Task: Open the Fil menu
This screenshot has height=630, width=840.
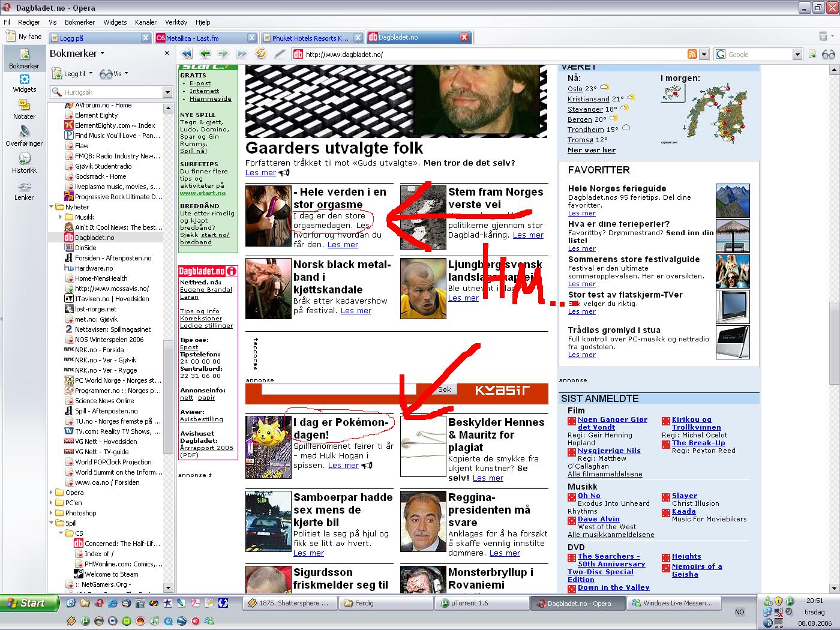Action: (x=7, y=22)
